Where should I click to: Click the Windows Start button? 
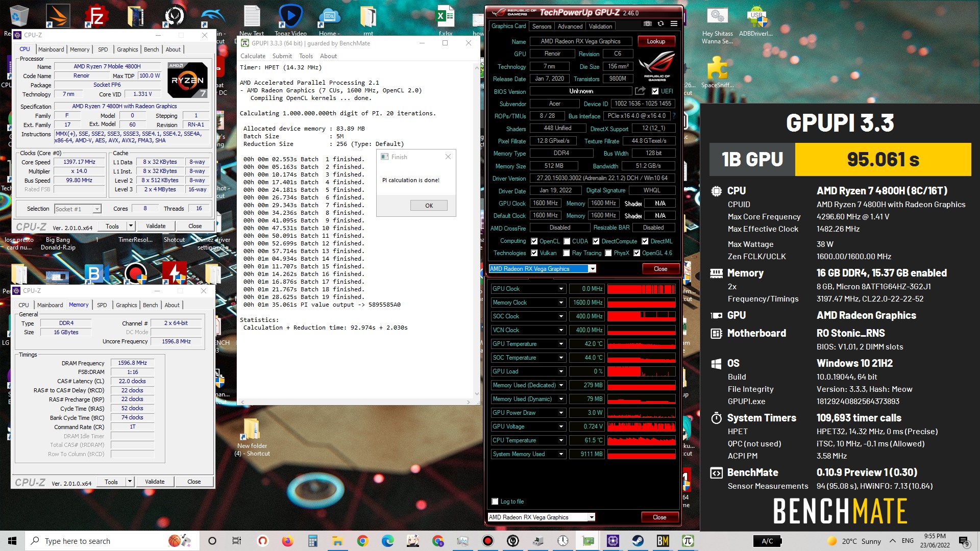click(12, 541)
